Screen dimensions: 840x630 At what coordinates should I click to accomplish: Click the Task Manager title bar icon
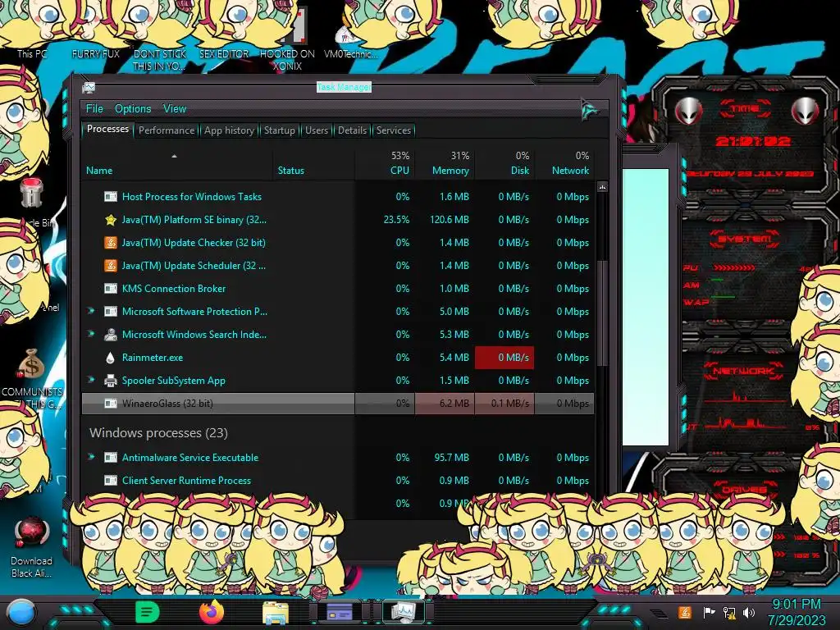(89, 87)
